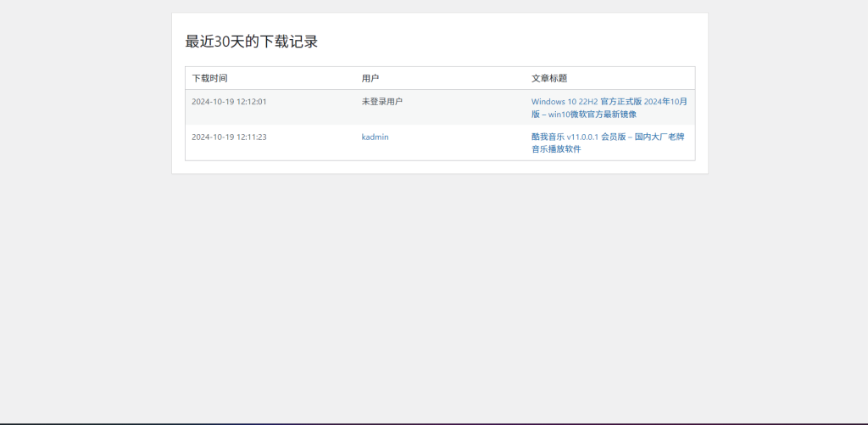Click the 12:11:23 time in the kadmin row
This screenshot has width=868, height=425.
[252, 137]
